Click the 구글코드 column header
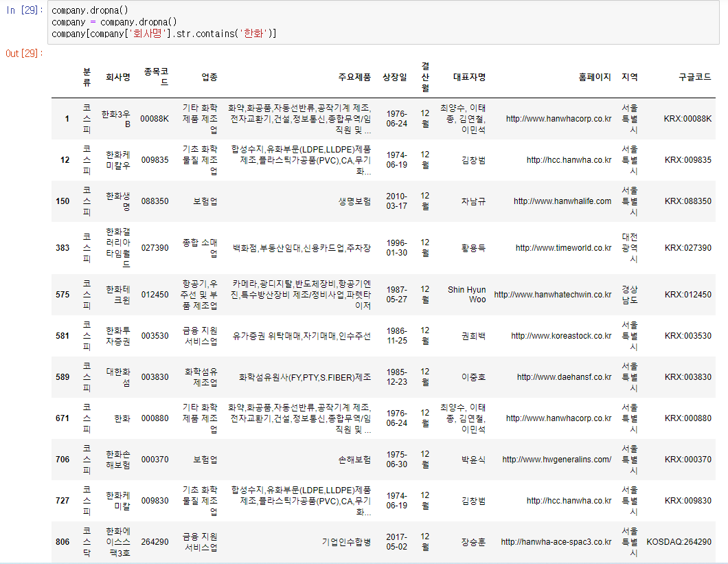Image resolution: width=728 pixels, height=564 pixels. 695,77
